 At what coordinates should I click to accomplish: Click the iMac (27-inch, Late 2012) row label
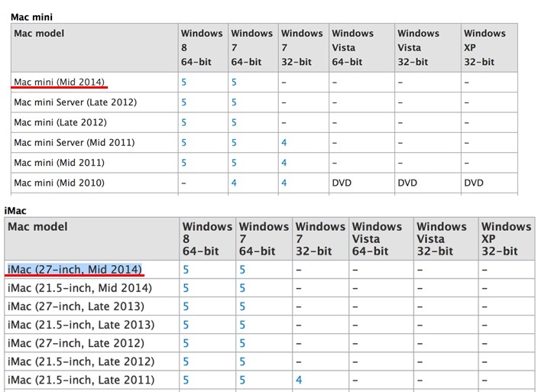76,343
